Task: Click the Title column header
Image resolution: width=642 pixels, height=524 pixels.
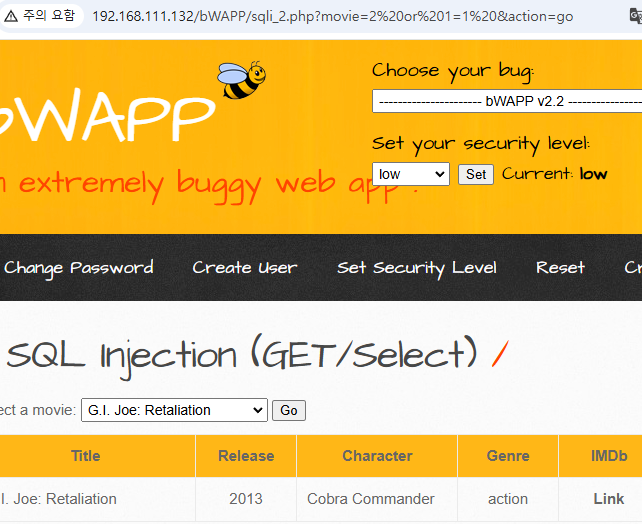Action: (86, 456)
